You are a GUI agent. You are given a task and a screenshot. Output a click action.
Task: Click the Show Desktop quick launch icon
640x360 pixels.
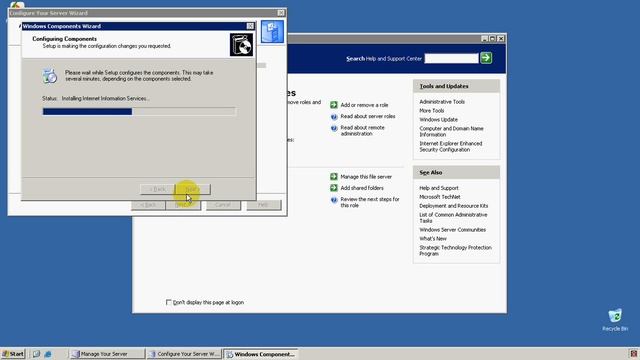(x=36, y=354)
